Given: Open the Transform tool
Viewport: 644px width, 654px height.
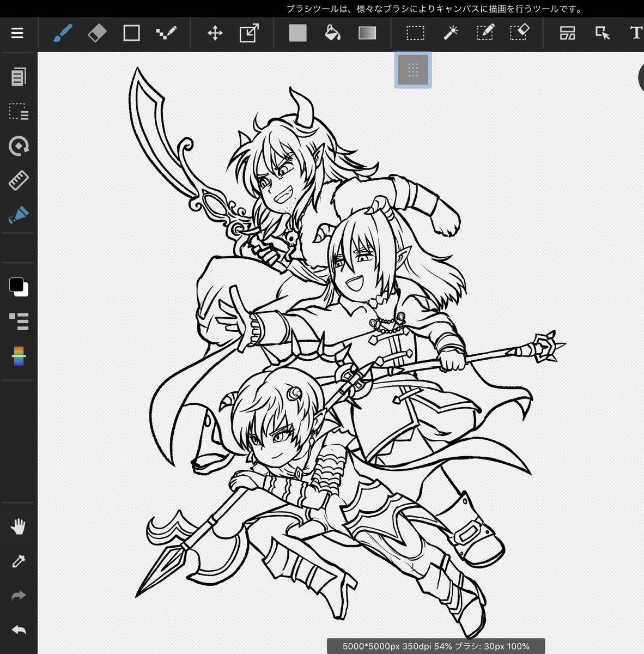Looking at the screenshot, I should [249, 33].
